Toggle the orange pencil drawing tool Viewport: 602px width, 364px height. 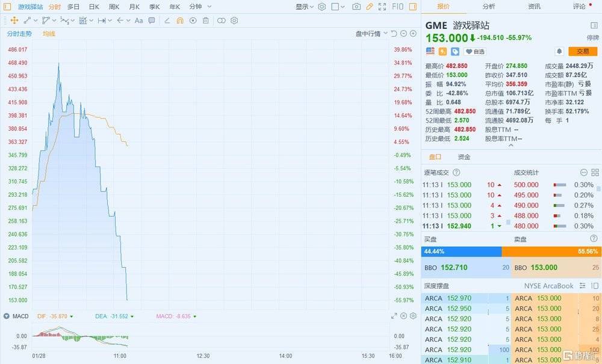pyautogui.click(x=370, y=7)
